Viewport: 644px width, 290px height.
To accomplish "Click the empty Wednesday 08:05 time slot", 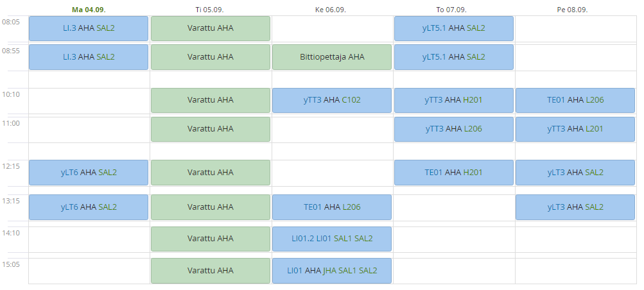I will 332,28.
